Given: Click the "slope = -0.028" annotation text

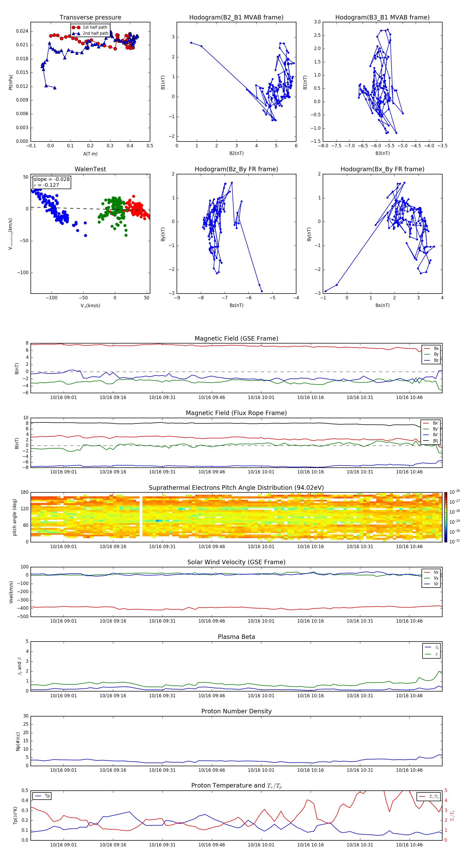Looking at the screenshot, I should (52, 179).
